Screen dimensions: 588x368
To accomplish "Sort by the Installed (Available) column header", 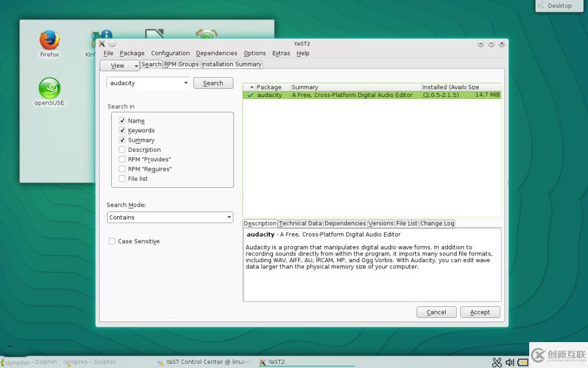I will tap(444, 87).
